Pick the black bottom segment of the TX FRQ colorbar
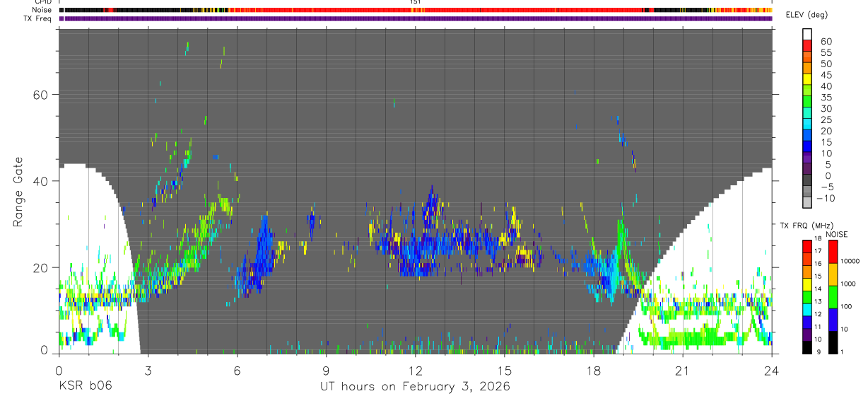 [x=807, y=347]
